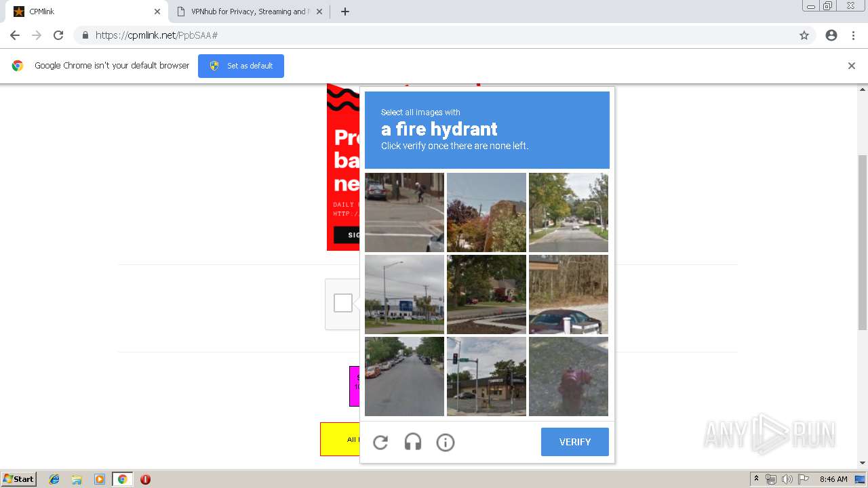868x488 pixels.
Task: Click the magenta button behind the captcha
Action: pyautogui.click(x=354, y=386)
